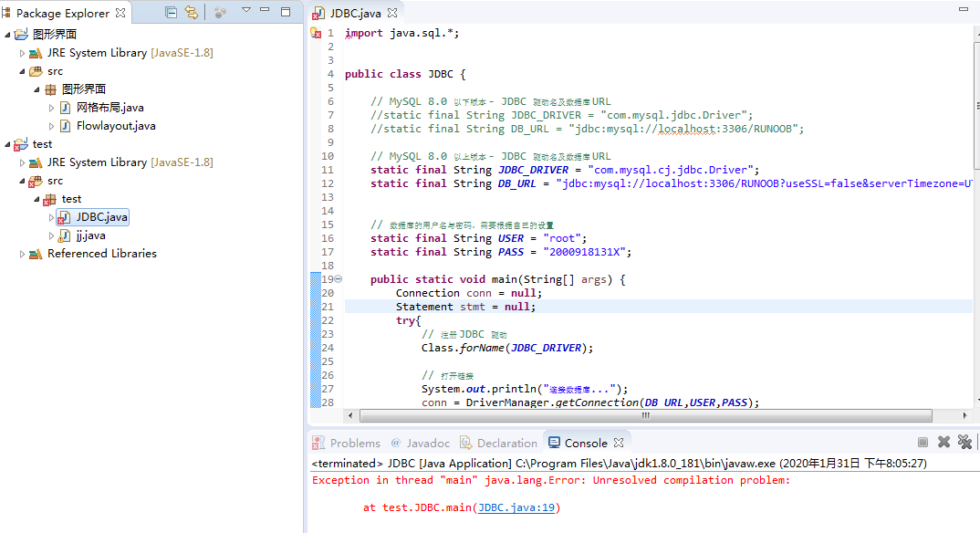Expand Flowlayout.java file node

tap(51, 126)
